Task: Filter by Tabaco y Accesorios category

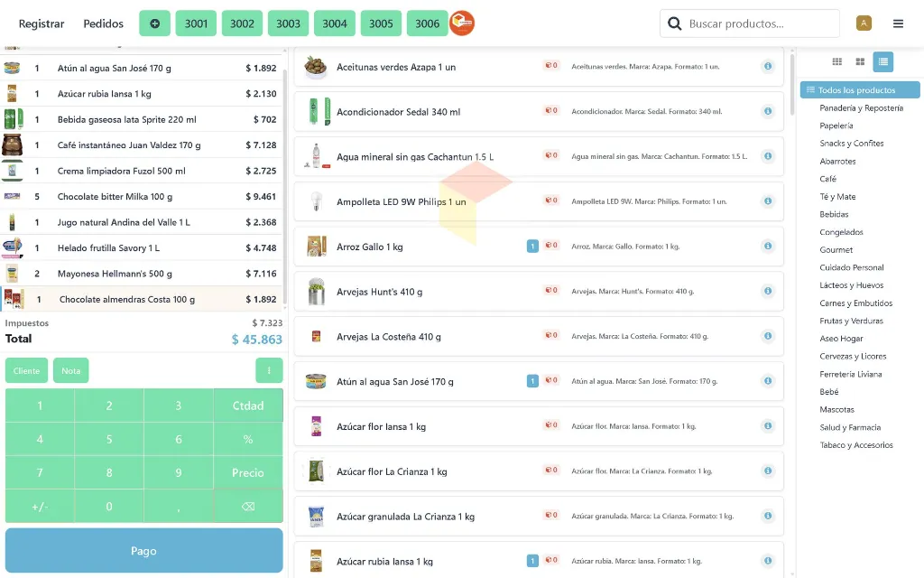Action: [x=856, y=444]
